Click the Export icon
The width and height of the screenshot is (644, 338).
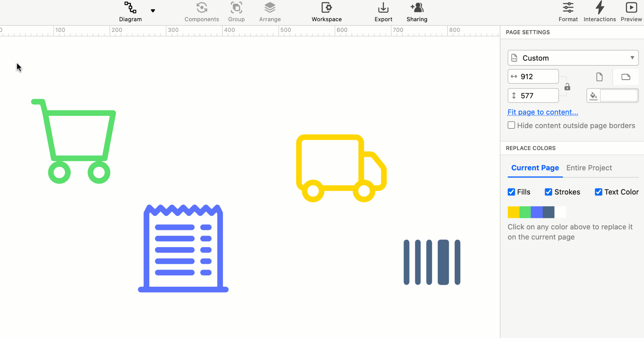pos(383,12)
